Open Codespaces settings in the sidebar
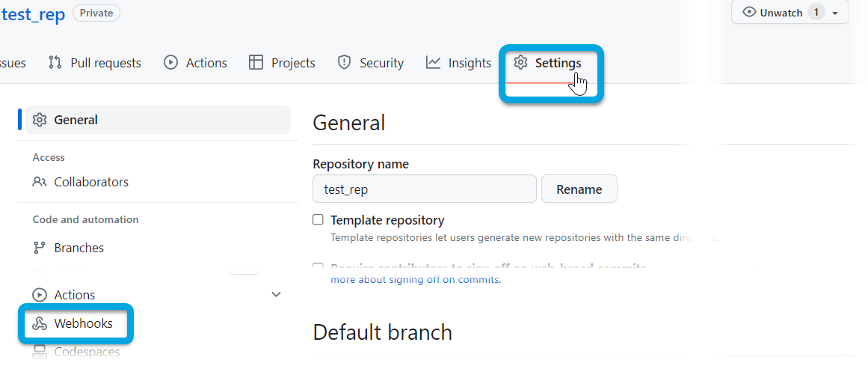This screenshot has width=868, height=366. click(87, 352)
